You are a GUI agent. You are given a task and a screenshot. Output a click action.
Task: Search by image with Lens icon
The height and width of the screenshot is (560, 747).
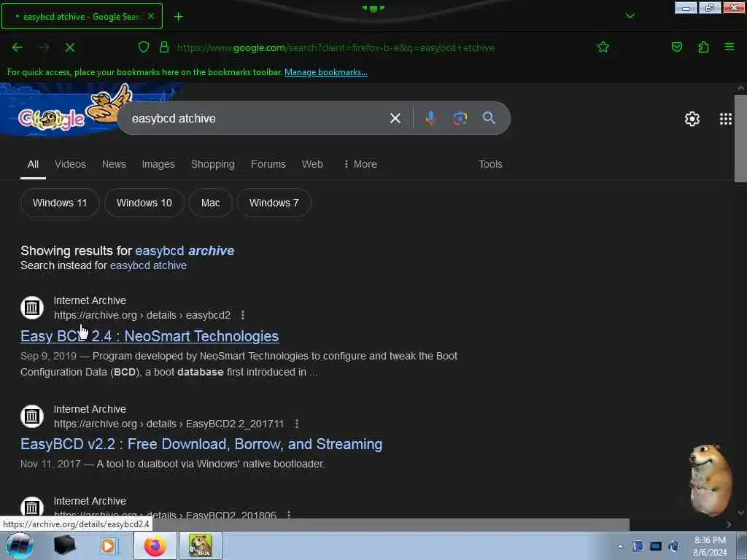tap(460, 118)
